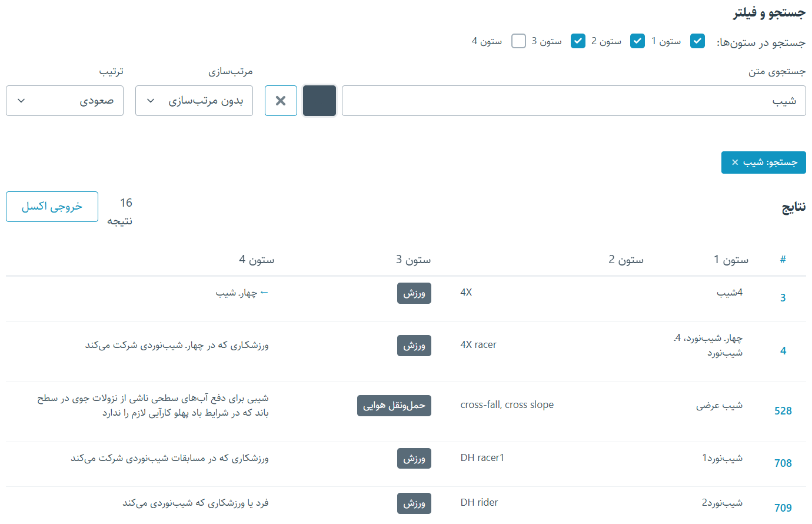Click the خروجی اکسل export button
Image resolution: width=812 pixels, height=524 pixels.
pyautogui.click(x=52, y=207)
